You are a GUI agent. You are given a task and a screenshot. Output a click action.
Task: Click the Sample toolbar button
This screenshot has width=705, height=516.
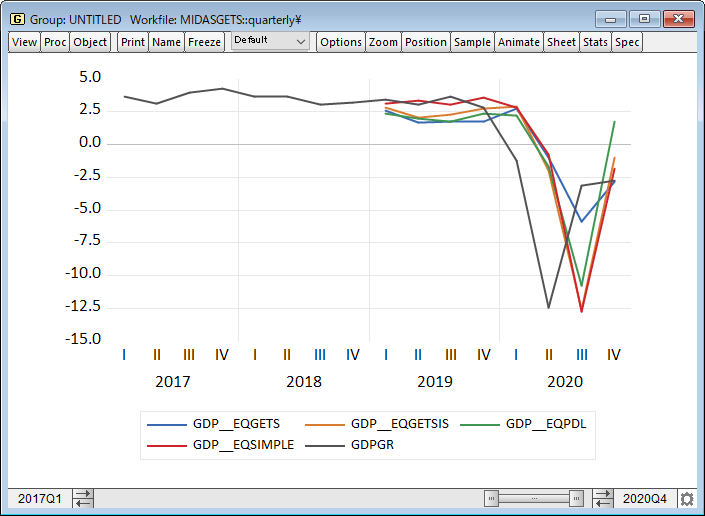[x=472, y=42]
